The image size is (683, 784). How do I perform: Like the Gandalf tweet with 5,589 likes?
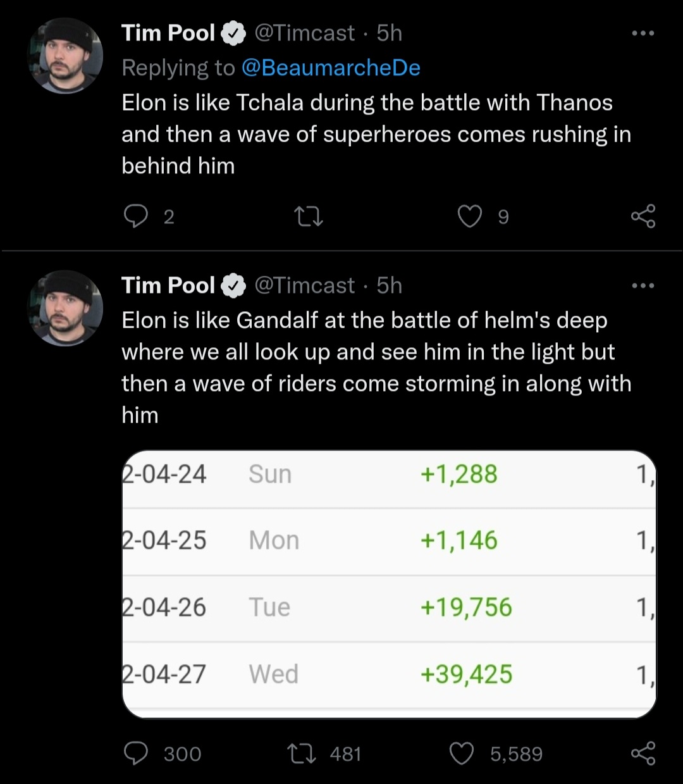(462, 754)
